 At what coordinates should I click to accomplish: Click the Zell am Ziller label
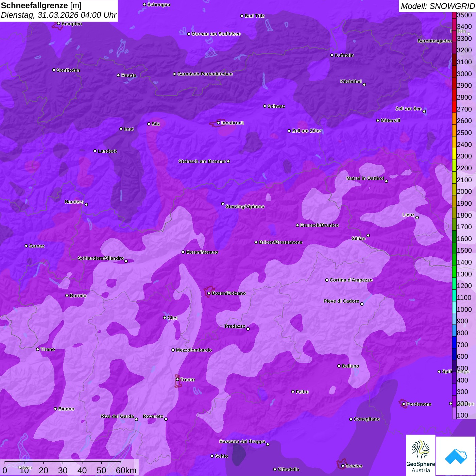point(307,131)
